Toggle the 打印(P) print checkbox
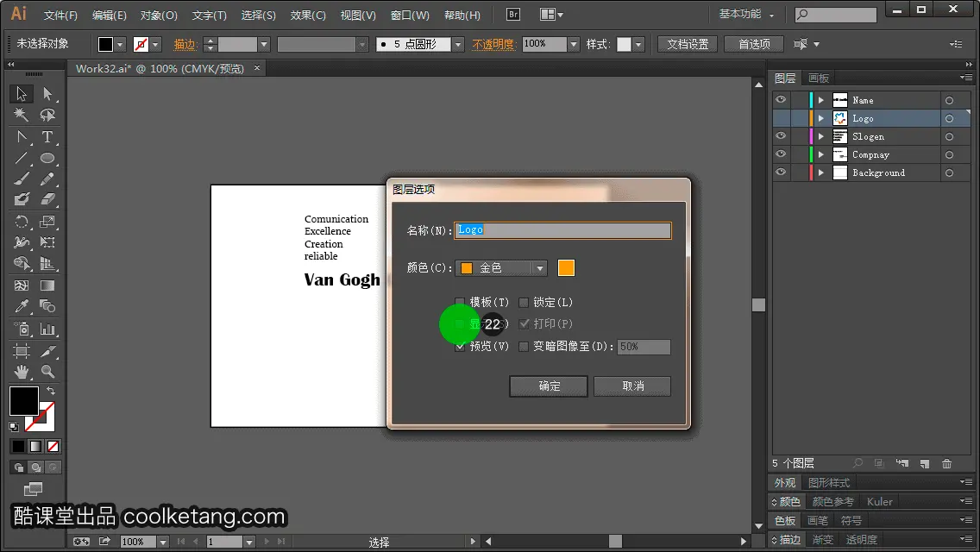Viewport: 980px width, 552px height. pyautogui.click(x=524, y=323)
